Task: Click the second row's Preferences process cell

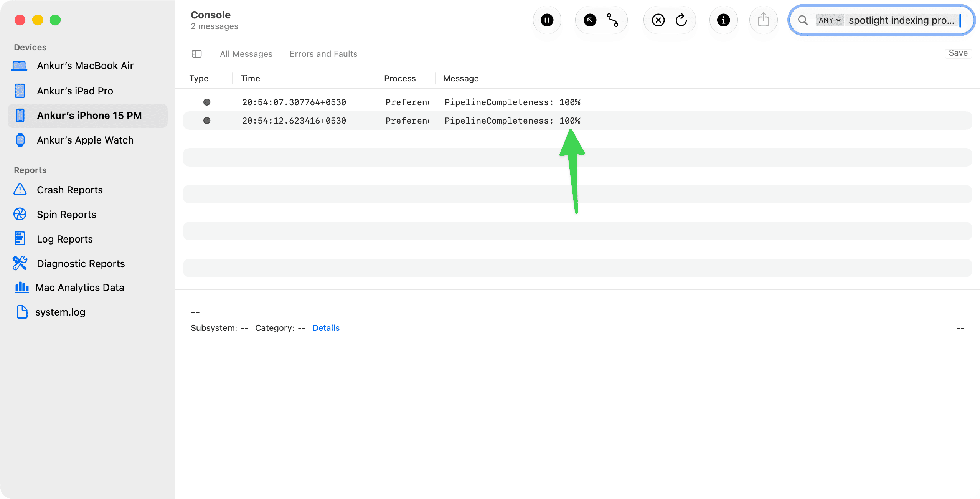Action: coord(407,121)
